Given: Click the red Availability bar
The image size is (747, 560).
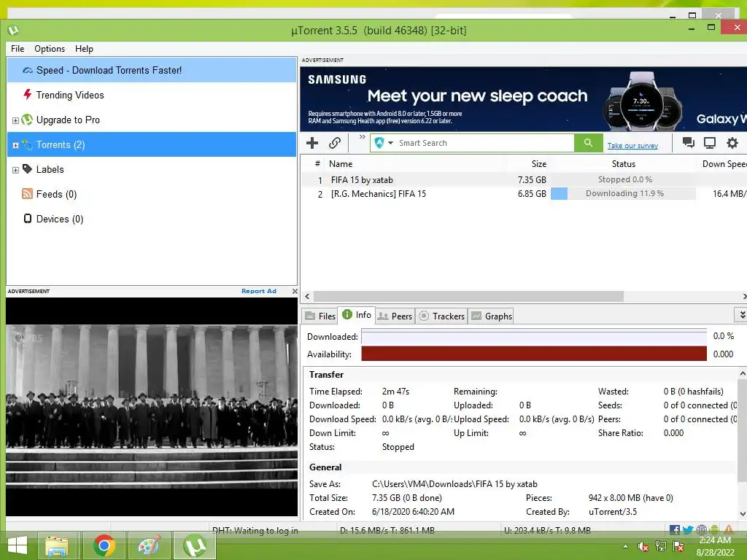Looking at the screenshot, I should [533, 354].
